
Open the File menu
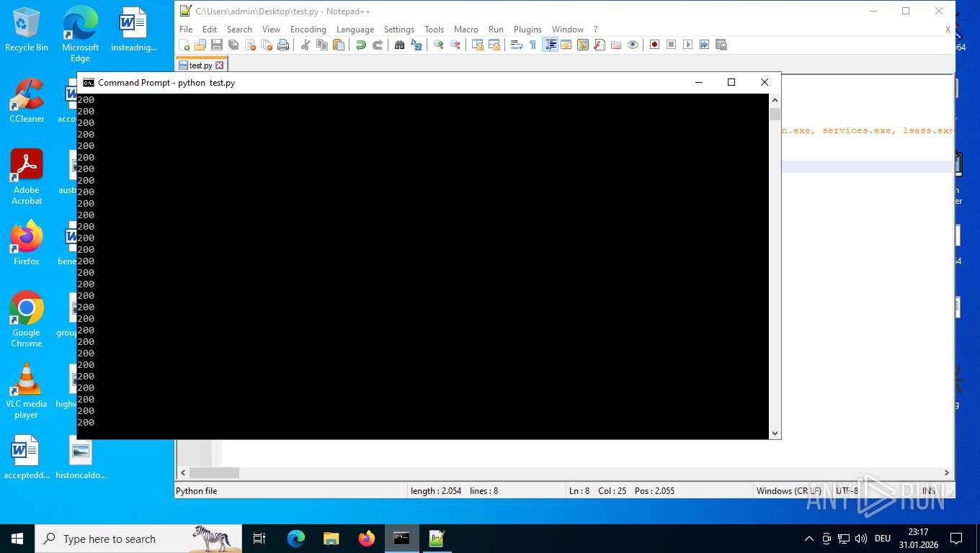point(186,30)
